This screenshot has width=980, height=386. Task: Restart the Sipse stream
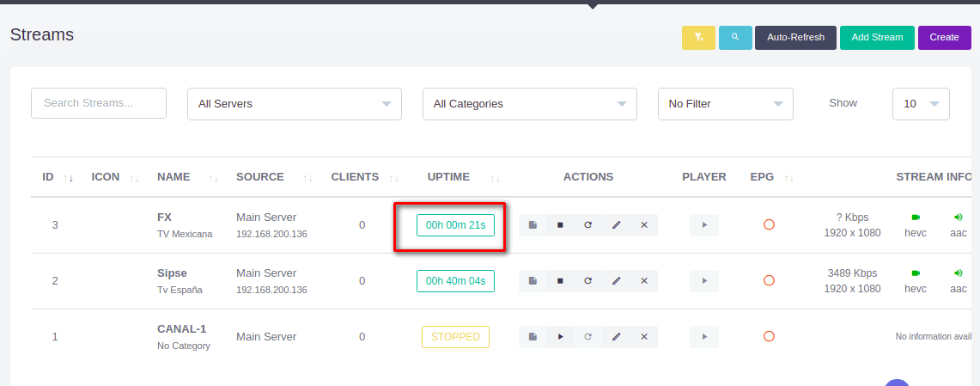pos(588,281)
